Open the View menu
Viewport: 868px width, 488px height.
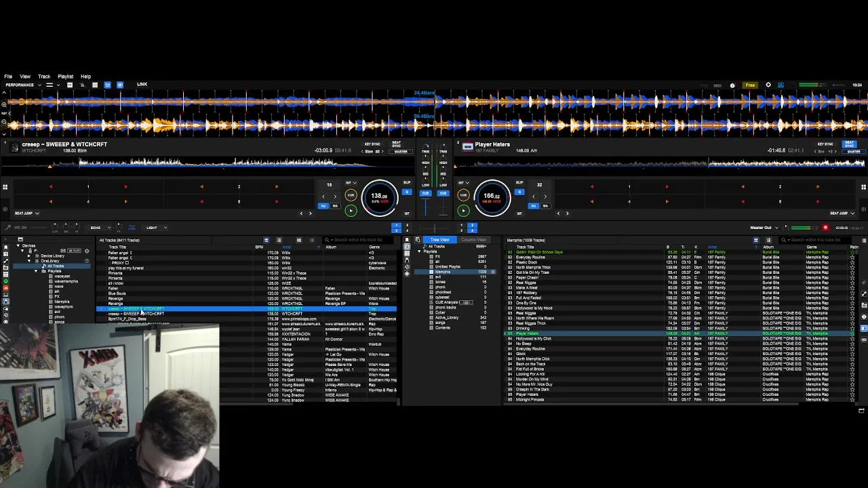click(25, 77)
